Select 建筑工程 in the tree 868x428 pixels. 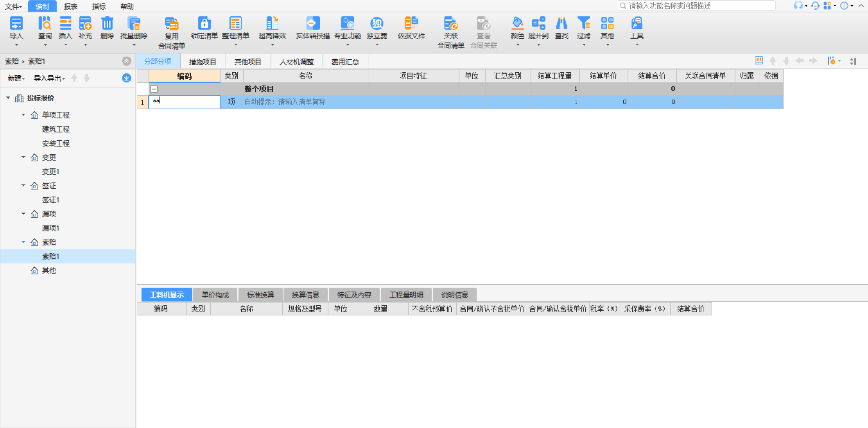click(56, 129)
